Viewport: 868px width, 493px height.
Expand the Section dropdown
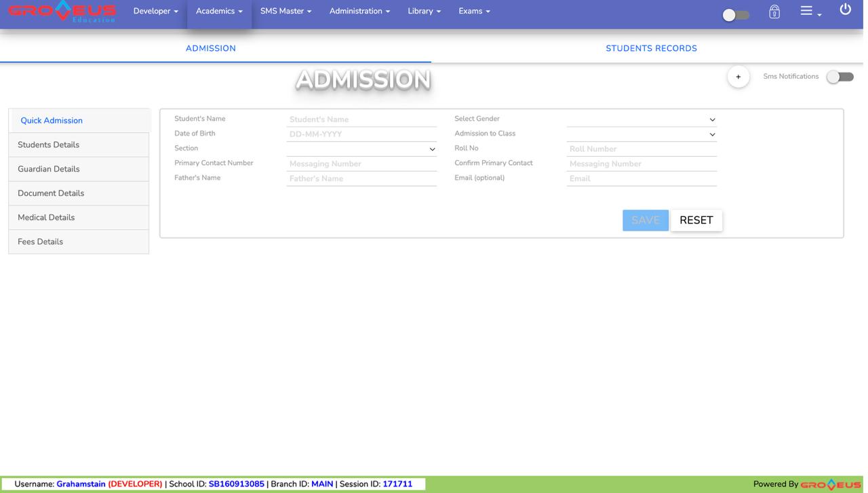coord(361,149)
